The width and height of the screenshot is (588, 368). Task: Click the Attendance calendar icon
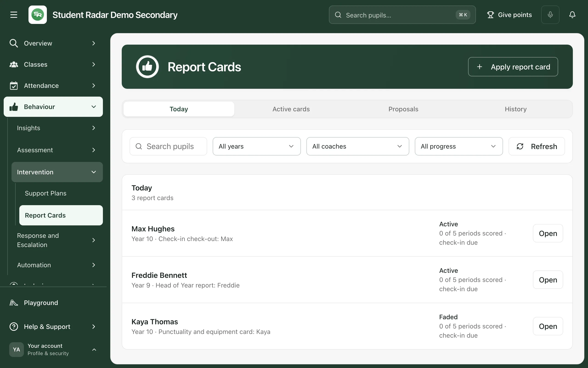(14, 86)
